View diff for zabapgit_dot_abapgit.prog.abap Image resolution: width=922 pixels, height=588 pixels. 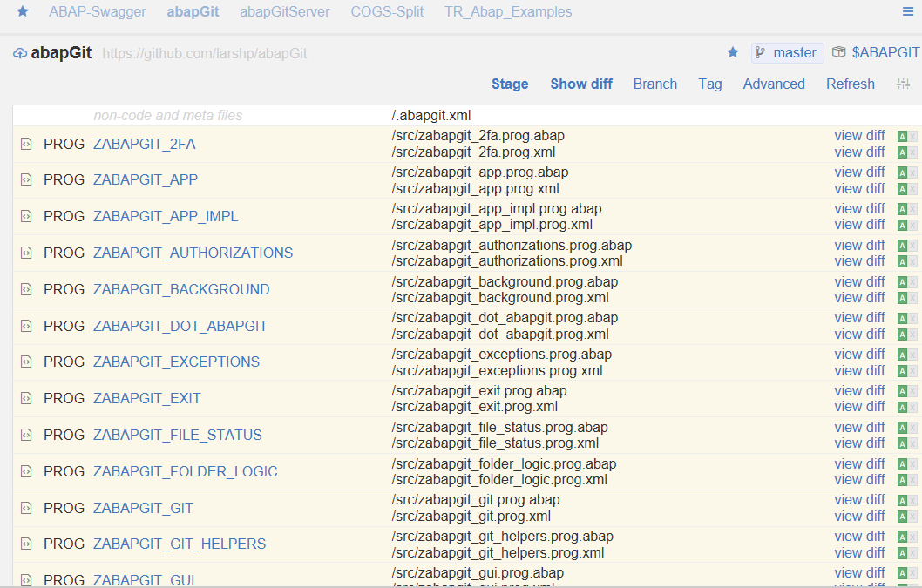[x=859, y=318]
